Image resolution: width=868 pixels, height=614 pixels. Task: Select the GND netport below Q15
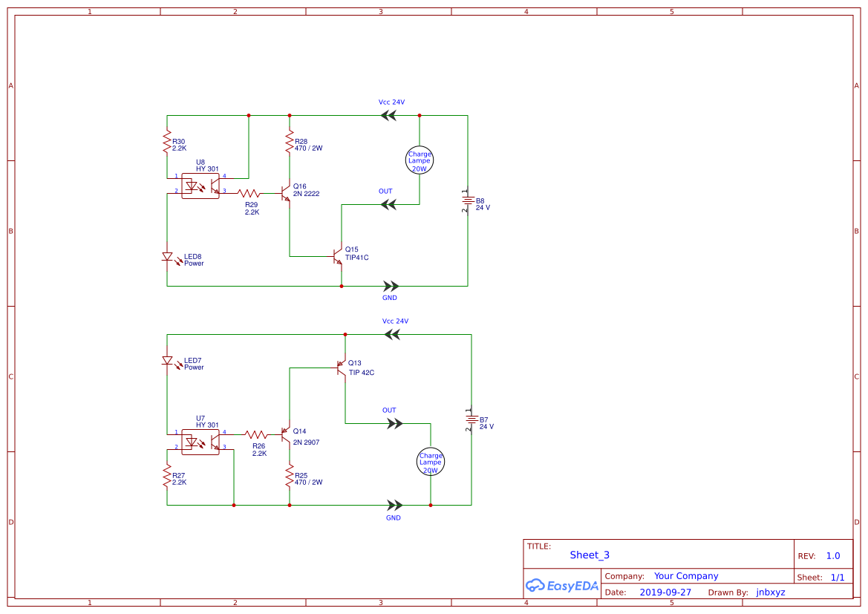coord(389,285)
